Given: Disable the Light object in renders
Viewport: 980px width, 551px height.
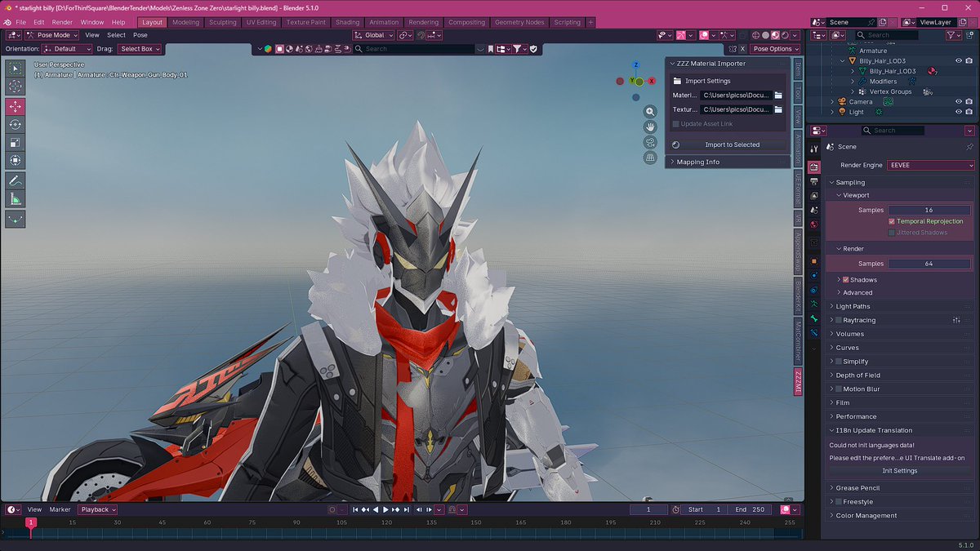Looking at the screenshot, I should 969,112.
